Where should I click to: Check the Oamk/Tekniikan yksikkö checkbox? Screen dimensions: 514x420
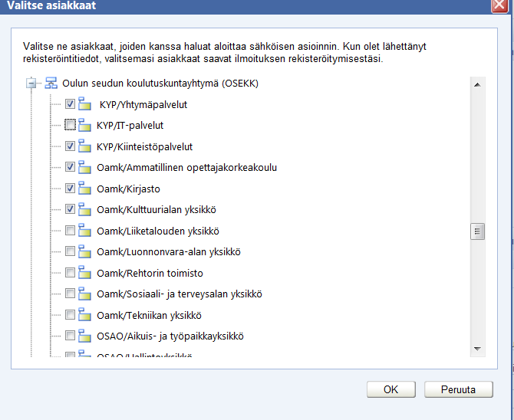click(70, 315)
